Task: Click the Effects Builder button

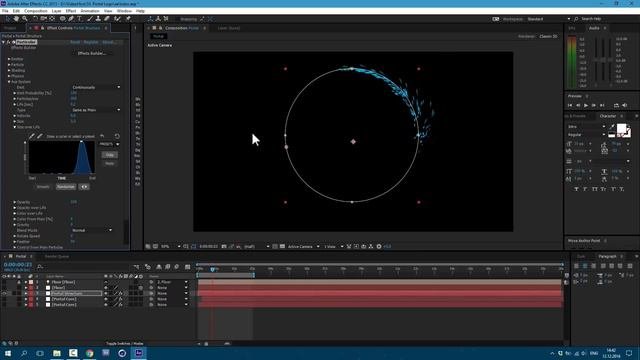Action: [x=91, y=53]
